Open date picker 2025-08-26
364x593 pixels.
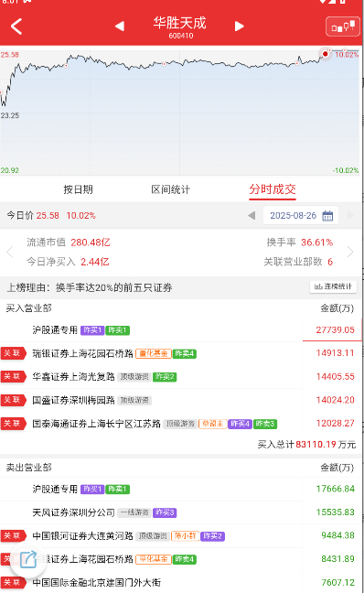pos(301,216)
